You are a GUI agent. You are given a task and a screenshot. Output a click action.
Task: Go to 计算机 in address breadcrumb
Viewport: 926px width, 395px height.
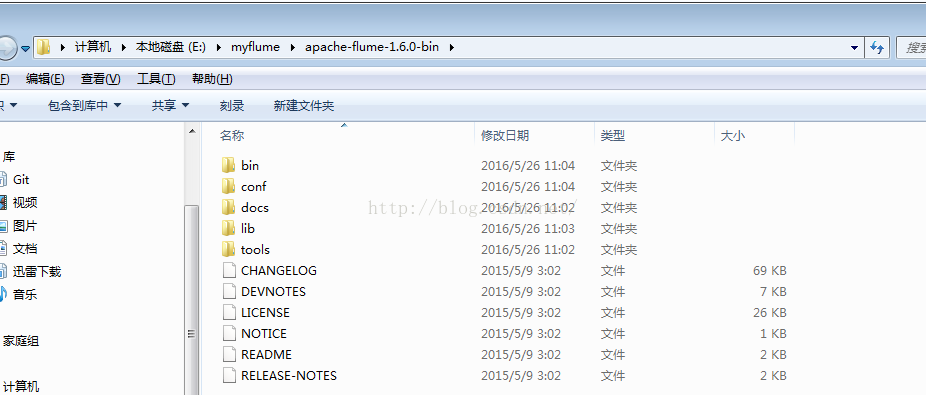coord(93,47)
